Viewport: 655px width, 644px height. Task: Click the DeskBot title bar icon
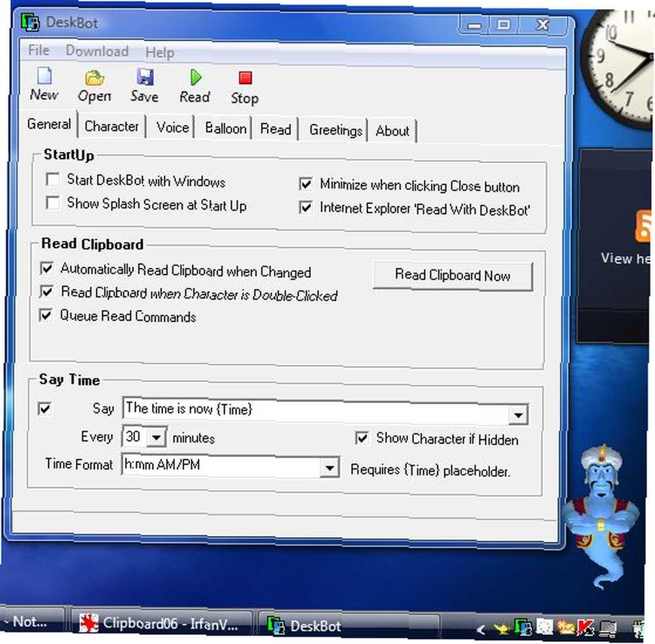30,22
